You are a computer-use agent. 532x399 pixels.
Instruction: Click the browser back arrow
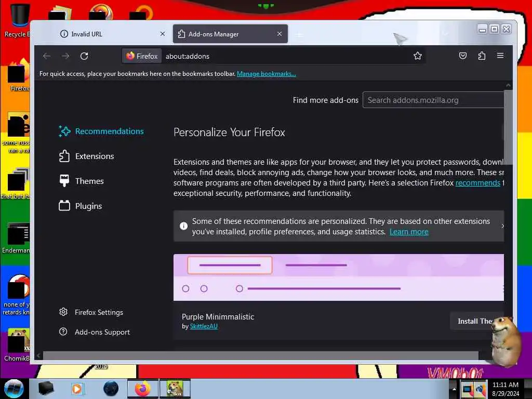(x=47, y=56)
